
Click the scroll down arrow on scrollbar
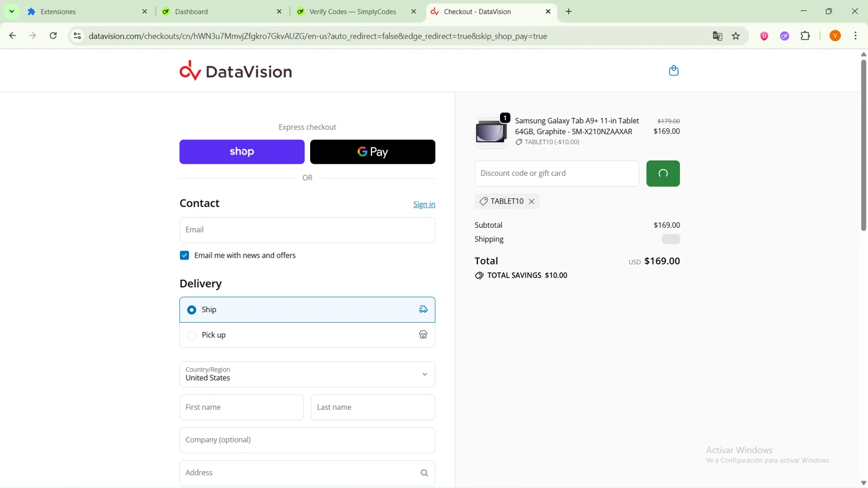(863, 483)
